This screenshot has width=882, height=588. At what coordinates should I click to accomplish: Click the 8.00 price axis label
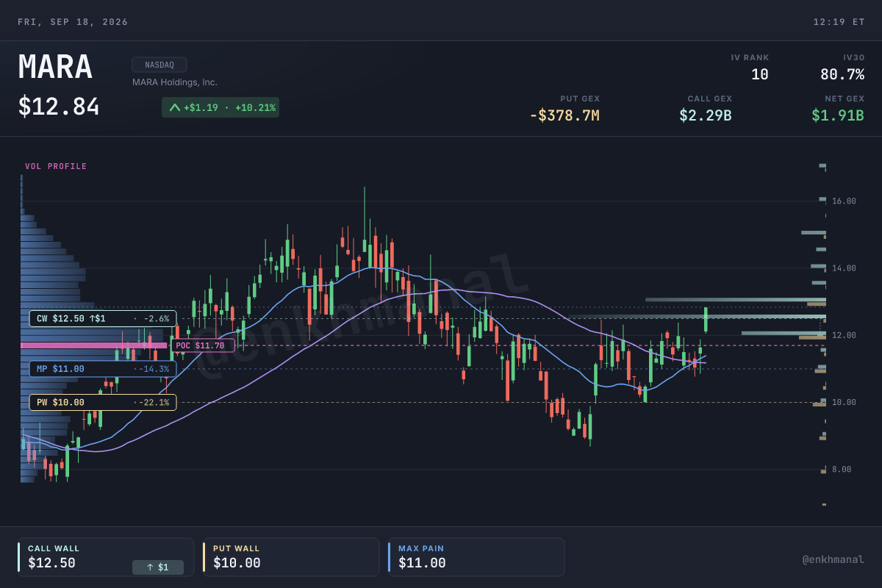pos(842,469)
